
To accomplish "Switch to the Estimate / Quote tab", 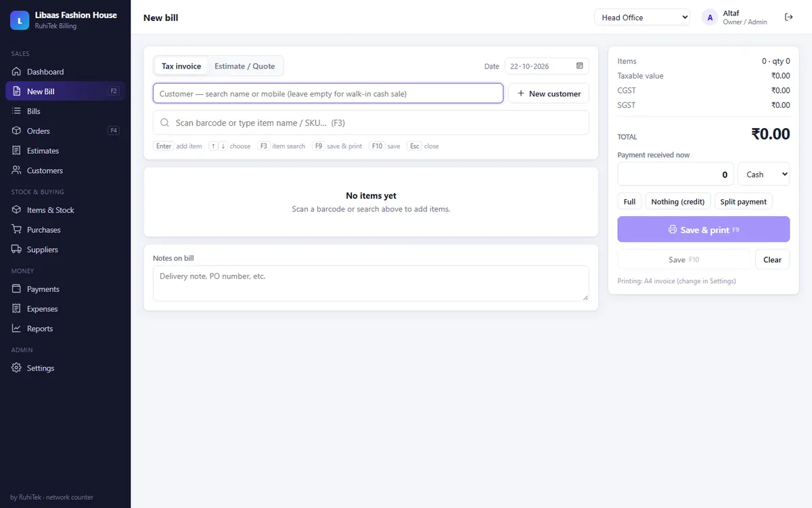I will [245, 66].
